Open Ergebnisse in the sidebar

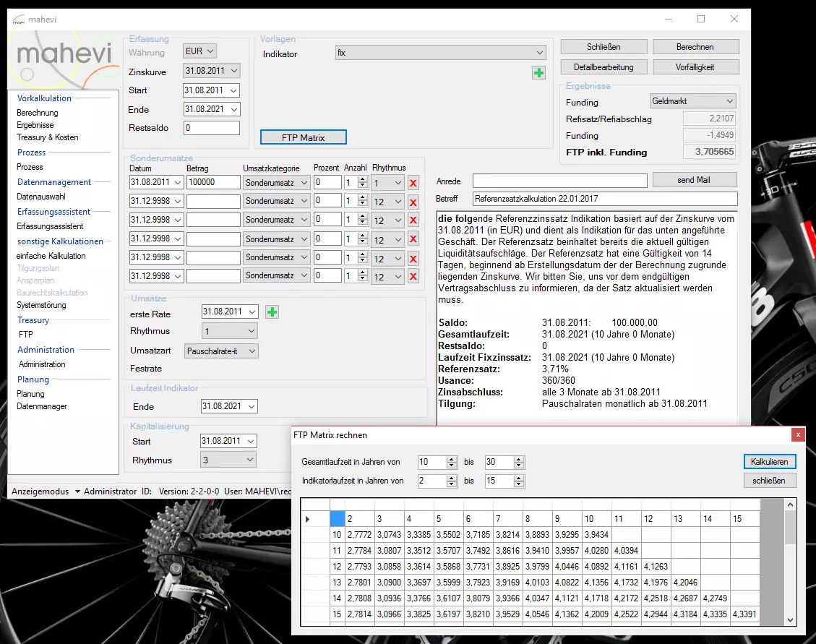click(x=35, y=125)
